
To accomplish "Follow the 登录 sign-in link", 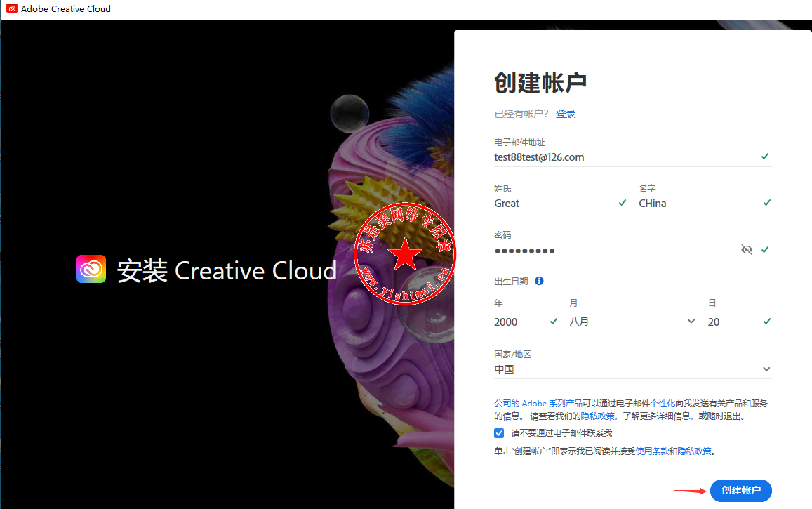I will [566, 114].
